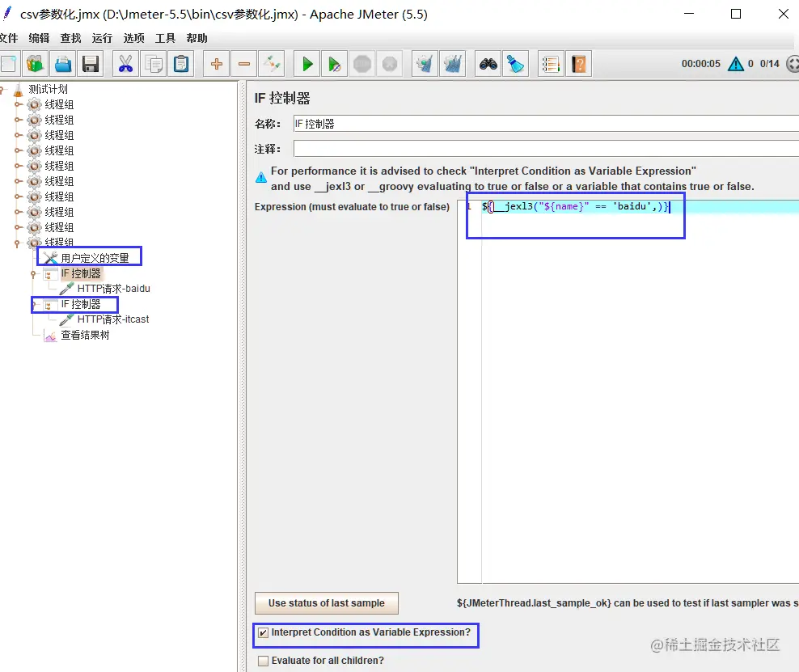Click the Open file toolbar icon
Viewport: 799px width, 672px height.
point(63,64)
